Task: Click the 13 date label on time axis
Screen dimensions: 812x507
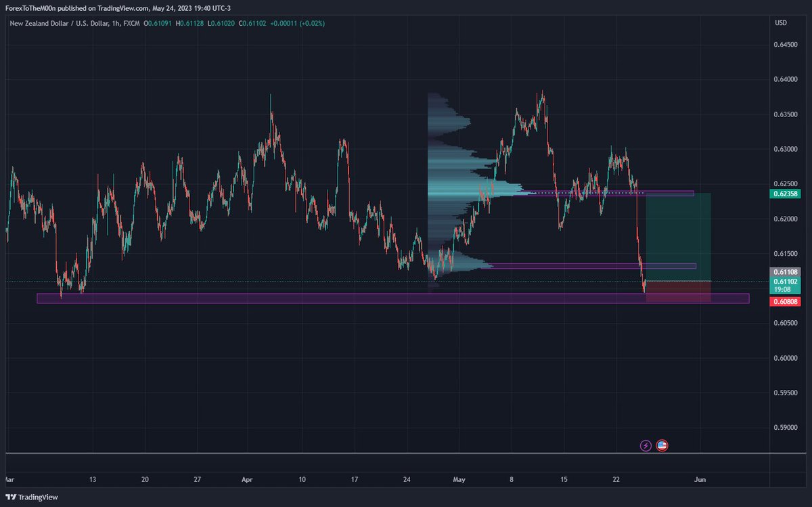Action: (93, 479)
